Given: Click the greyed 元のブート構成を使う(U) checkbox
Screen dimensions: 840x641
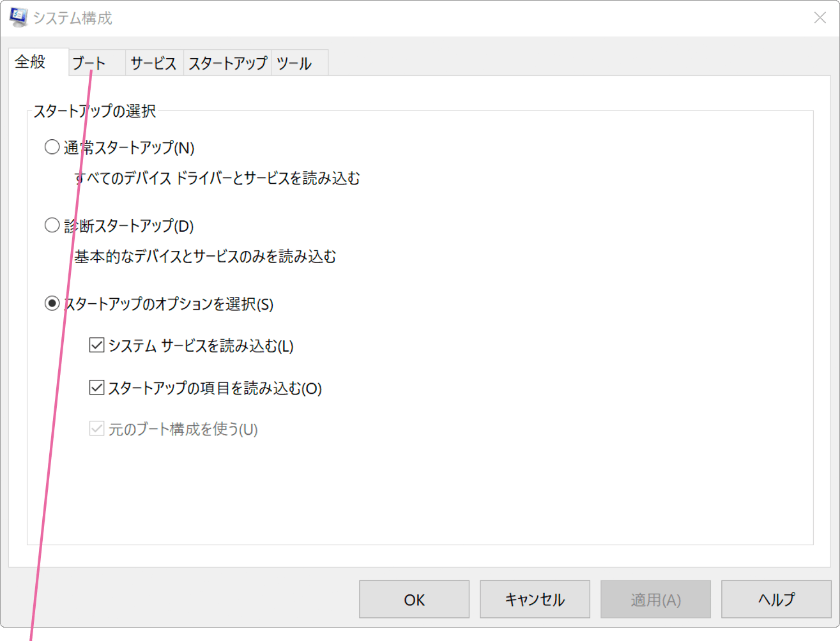Looking at the screenshot, I should tap(96, 429).
